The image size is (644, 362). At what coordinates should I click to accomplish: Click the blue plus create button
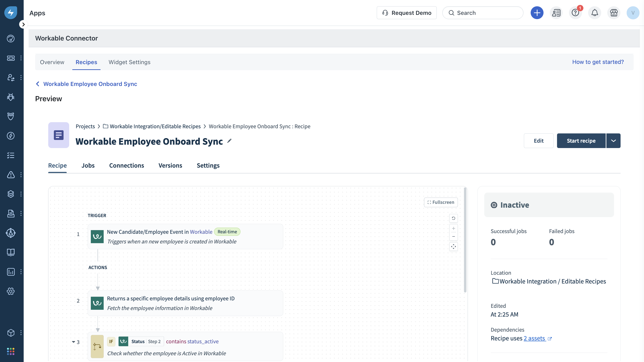point(537,13)
